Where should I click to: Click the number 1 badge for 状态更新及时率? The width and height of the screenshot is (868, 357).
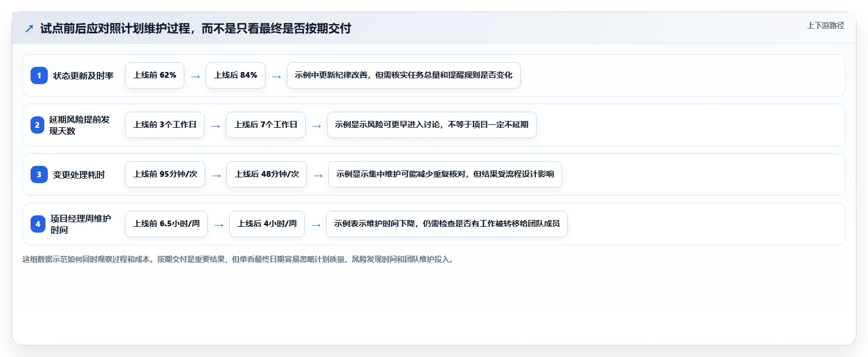coord(39,75)
